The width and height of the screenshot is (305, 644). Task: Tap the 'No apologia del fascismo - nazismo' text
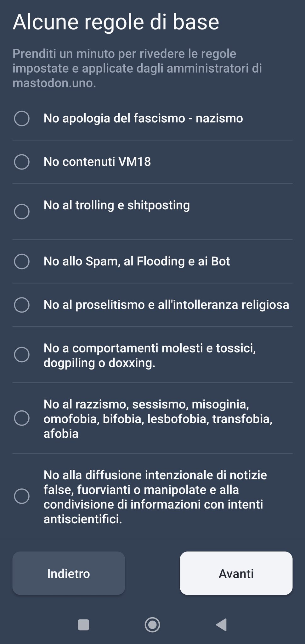[x=143, y=119]
